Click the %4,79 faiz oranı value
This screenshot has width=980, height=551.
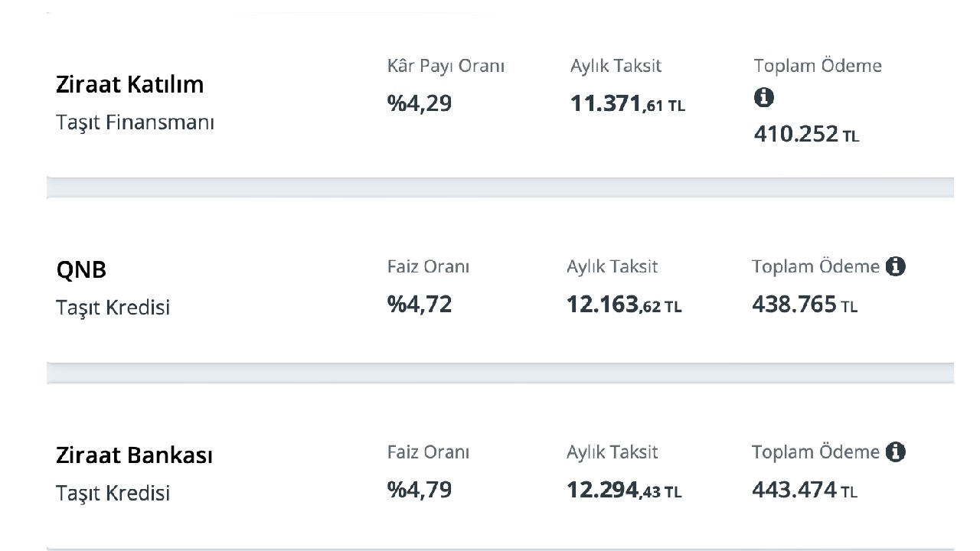(x=420, y=489)
